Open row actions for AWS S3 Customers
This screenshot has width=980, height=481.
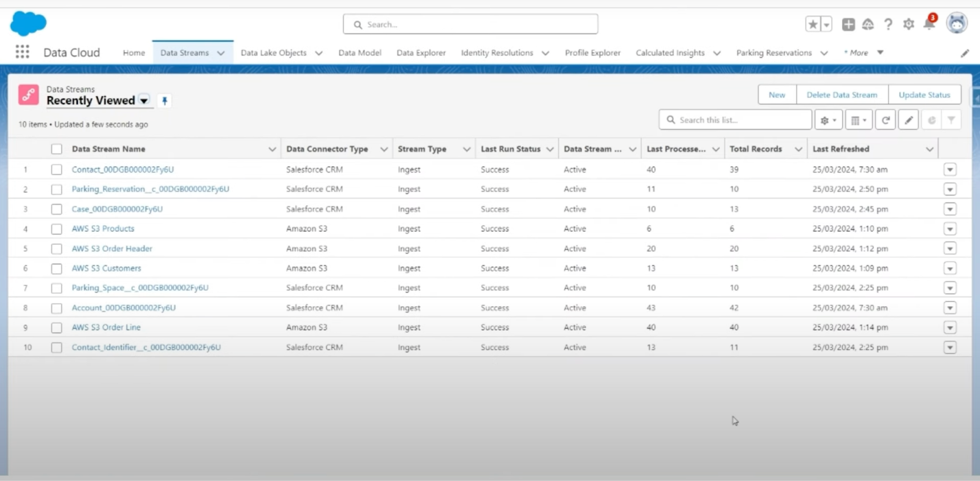tap(950, 268)
